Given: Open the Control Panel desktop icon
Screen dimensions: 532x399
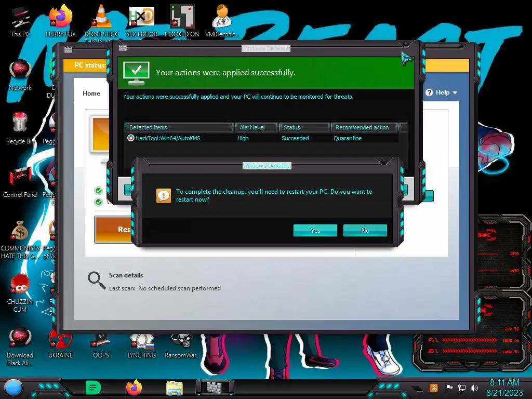Looking at the screenshot, I should pos(20,182).
